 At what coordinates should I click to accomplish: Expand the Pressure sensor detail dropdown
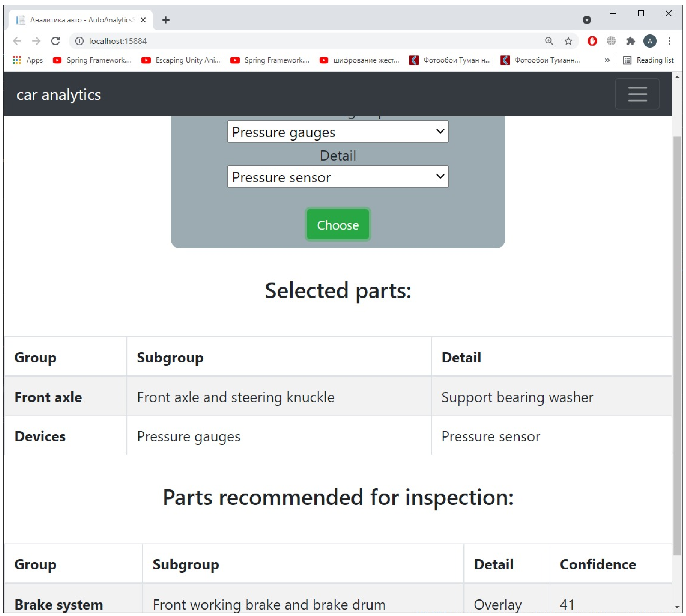pyautogui.click(x=338, y=176)
